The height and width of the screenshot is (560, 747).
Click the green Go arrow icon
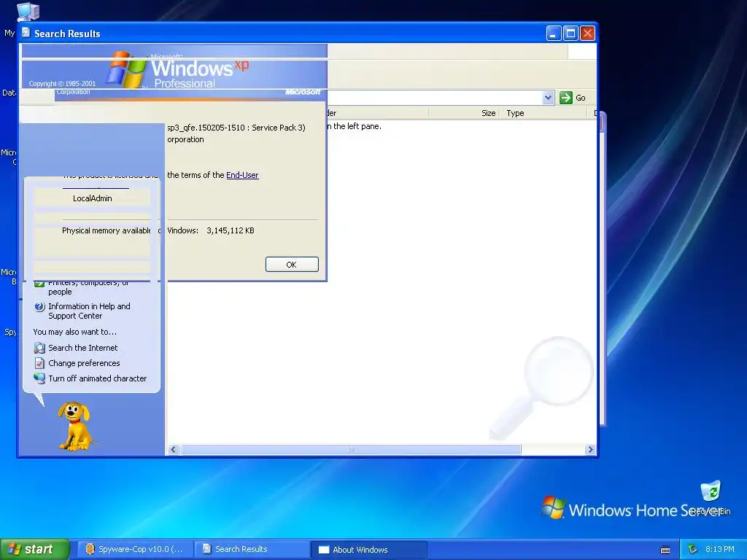[x=565, y=98]
